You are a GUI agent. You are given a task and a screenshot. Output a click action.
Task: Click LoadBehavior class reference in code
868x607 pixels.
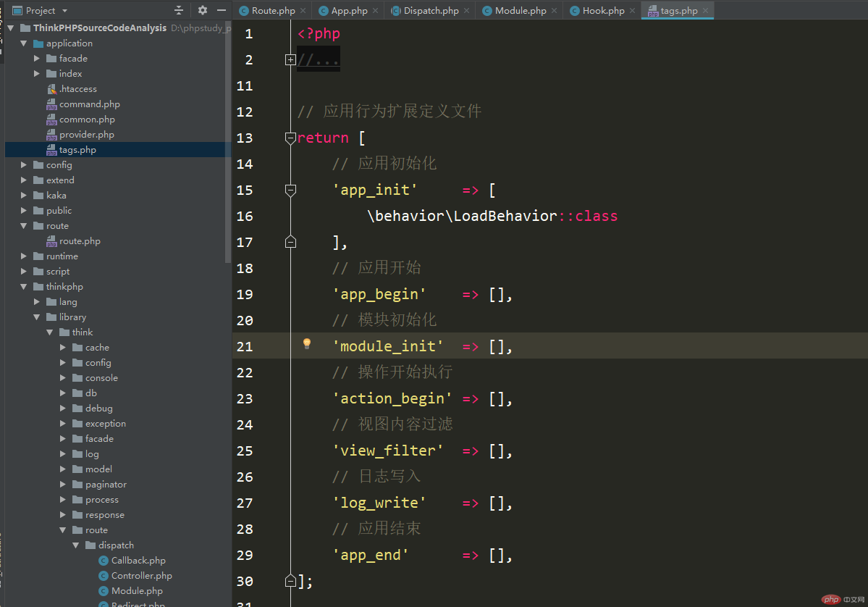click(x=505, y=216)
